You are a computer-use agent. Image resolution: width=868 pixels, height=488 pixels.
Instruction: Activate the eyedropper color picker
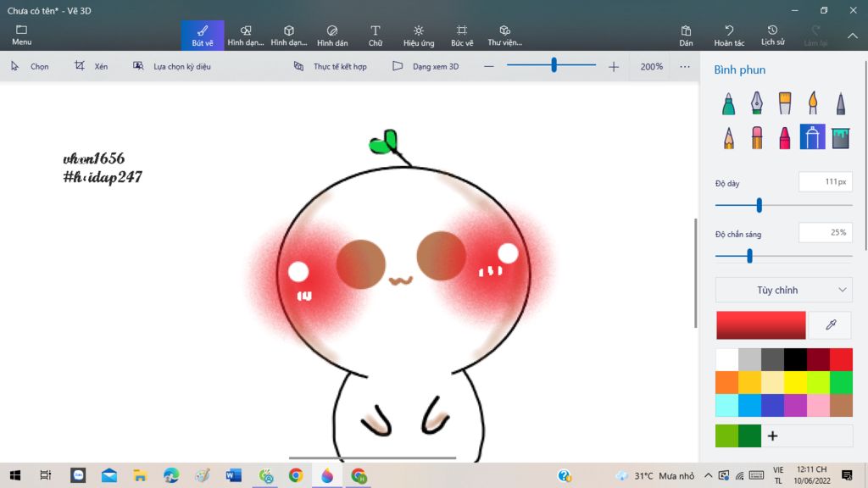click(831, 324)
